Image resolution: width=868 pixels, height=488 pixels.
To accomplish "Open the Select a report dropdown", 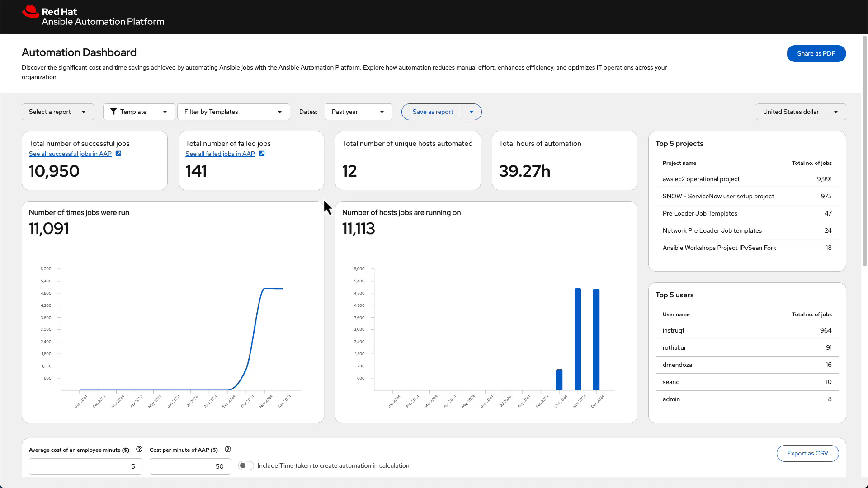I will tap(57, 112).
